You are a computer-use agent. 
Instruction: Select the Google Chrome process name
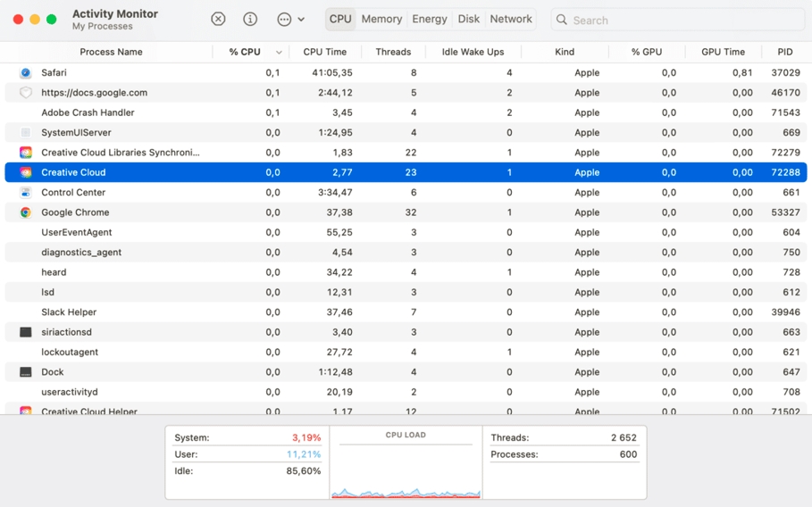tap(75, 212)
